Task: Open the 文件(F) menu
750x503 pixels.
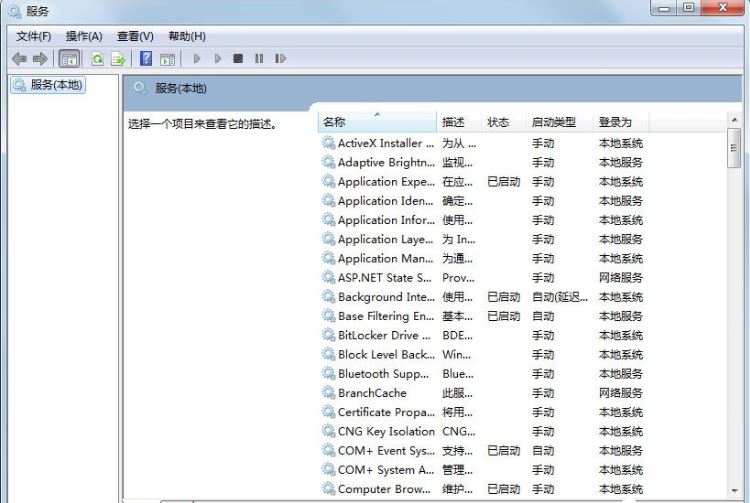Action: click(33, 36)
